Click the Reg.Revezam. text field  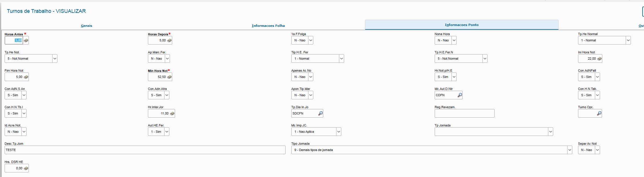pyautogui.click(x=464, y=113)
